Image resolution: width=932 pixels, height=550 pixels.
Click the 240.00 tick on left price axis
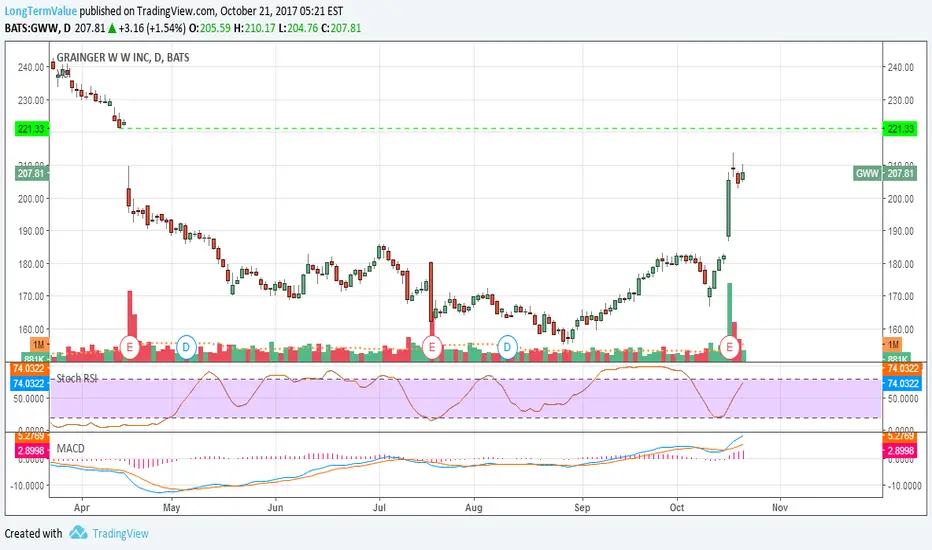point(31,67)
